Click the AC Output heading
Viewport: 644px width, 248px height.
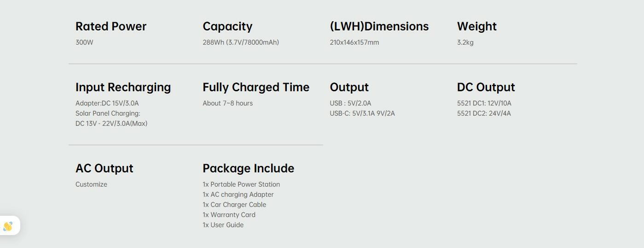click(104, 168)
